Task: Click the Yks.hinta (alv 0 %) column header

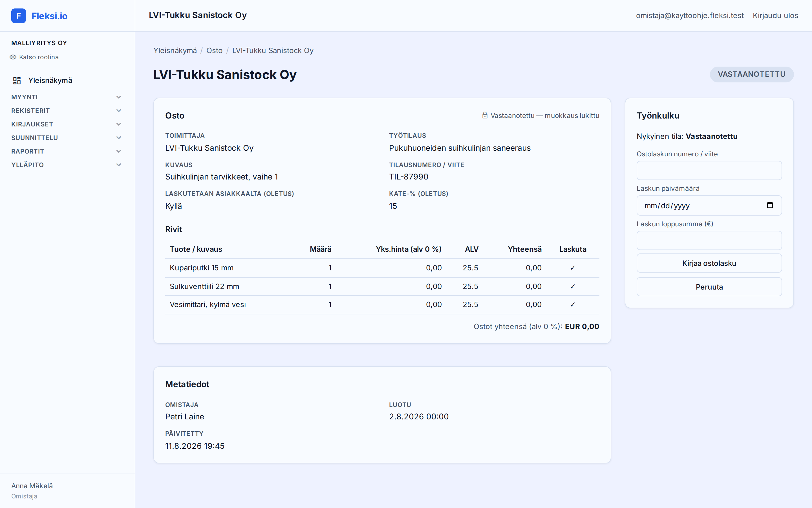Action: coord(409,249)
